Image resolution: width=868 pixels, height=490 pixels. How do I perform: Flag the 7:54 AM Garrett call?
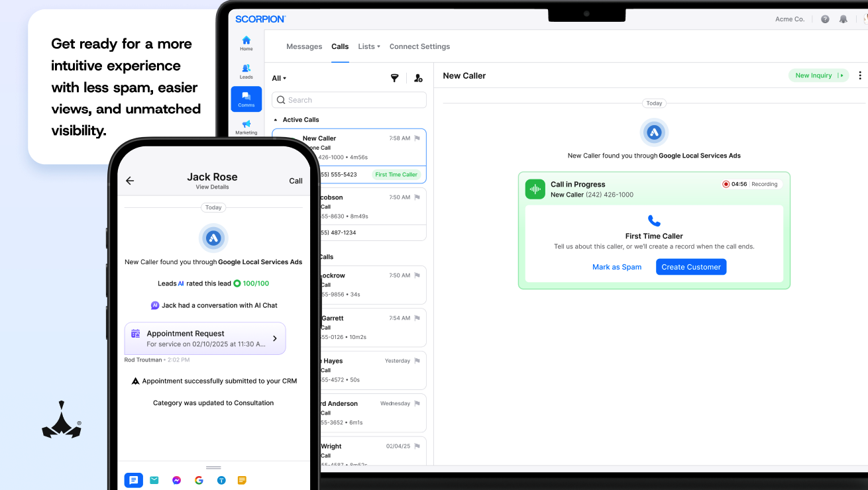(417, 318)
